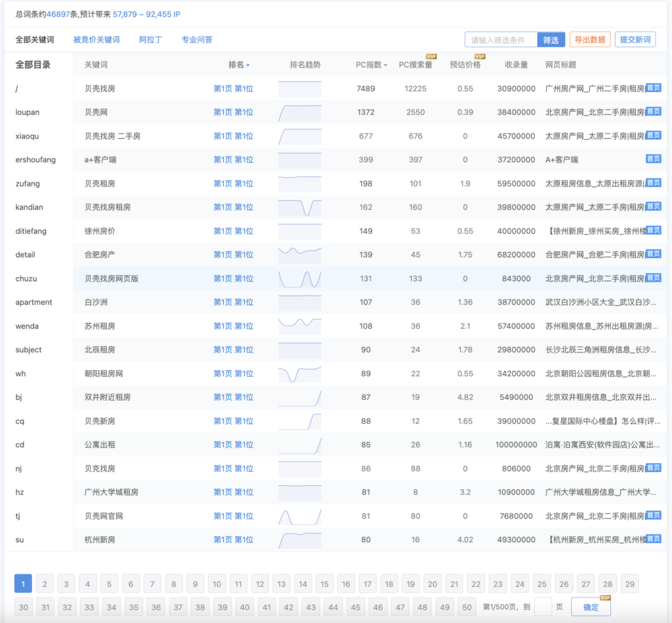Image resolution: width=672 pixels, height=623 pixels.
Task: Go to page 10
Action: tap(217, 584)
